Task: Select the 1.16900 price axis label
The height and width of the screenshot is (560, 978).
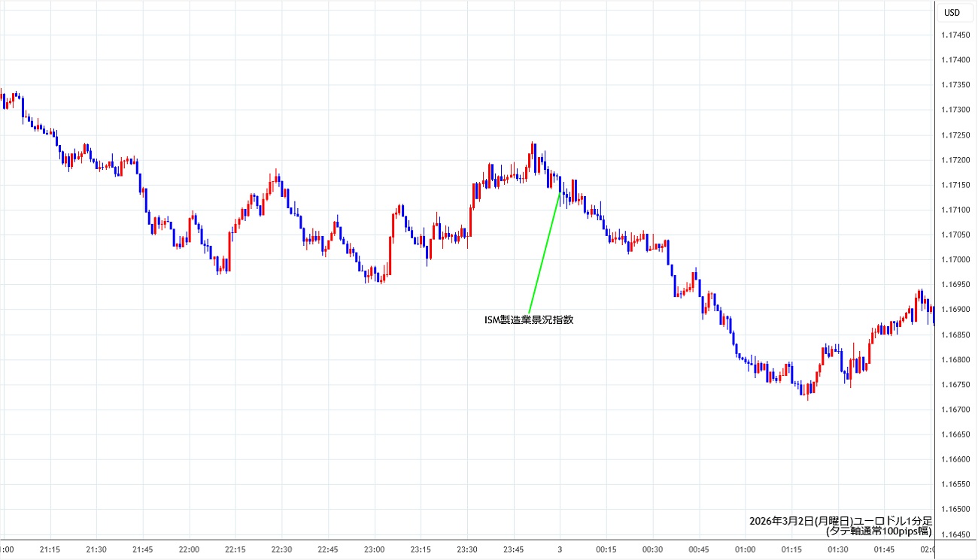Action: (x=956, y=310)
